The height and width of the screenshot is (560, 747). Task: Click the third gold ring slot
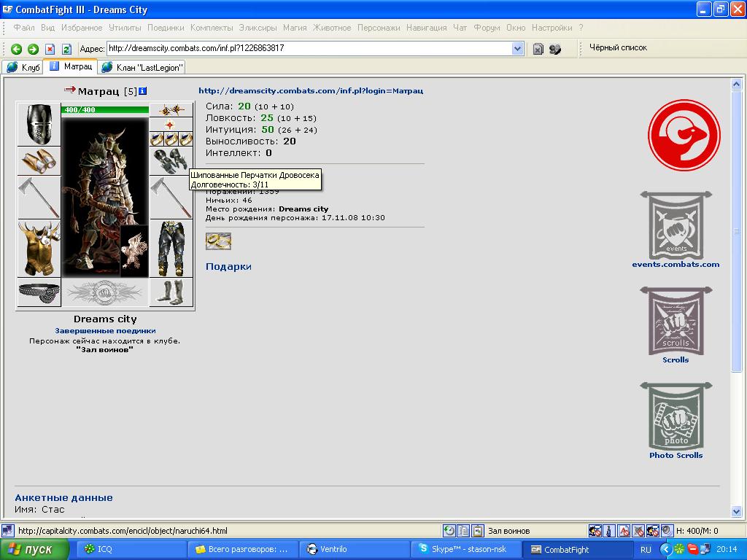186,139
